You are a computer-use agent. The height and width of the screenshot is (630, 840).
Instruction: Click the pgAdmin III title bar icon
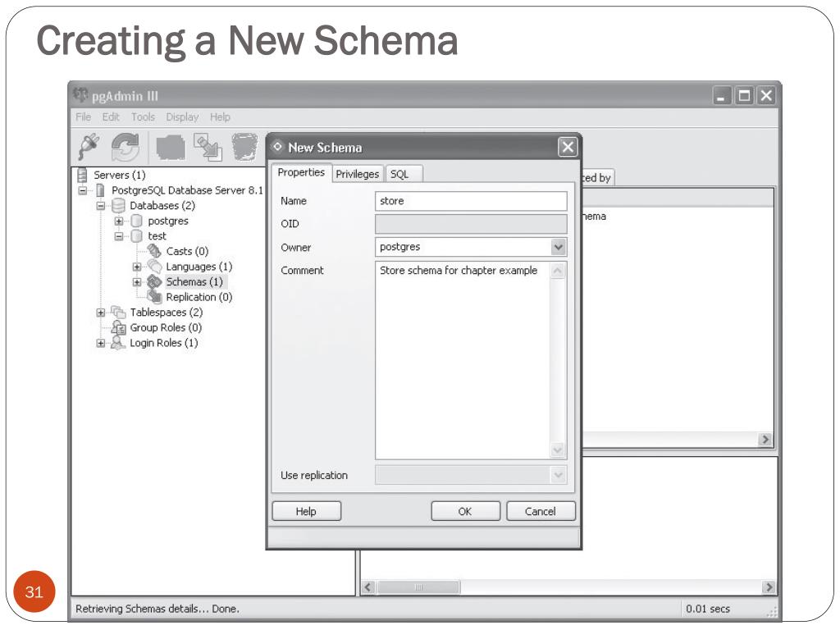(80, 95)
